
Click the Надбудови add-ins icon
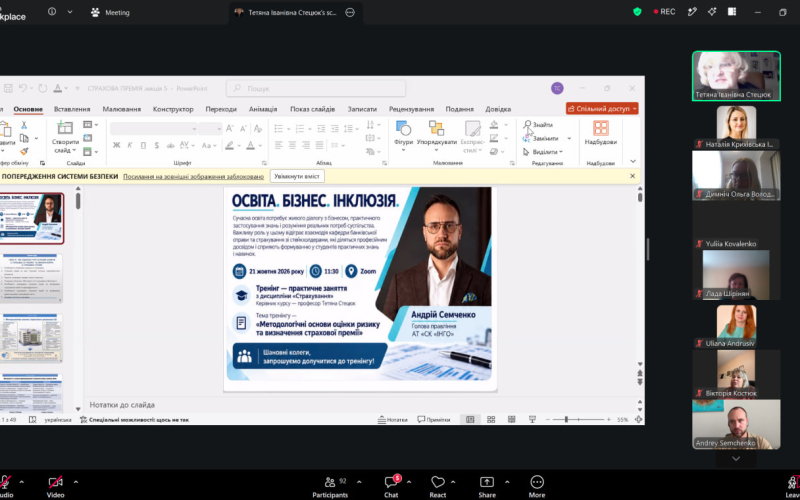click(601, 128)
